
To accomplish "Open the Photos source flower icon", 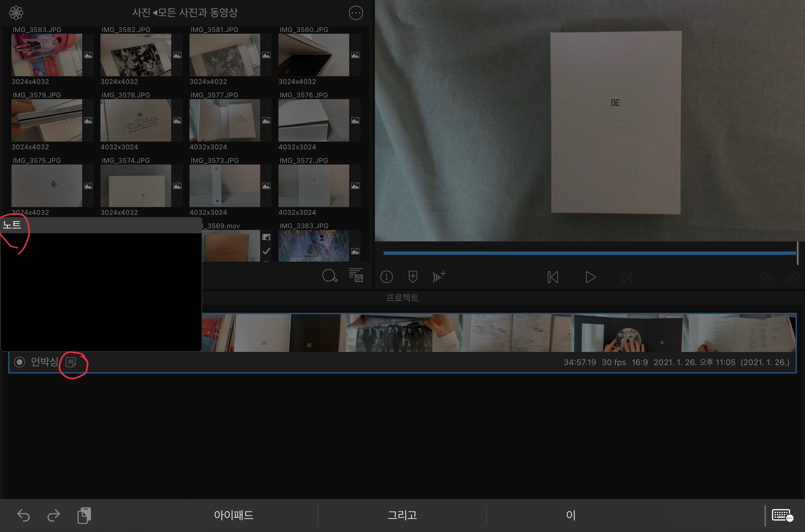I will click(16, 13).
